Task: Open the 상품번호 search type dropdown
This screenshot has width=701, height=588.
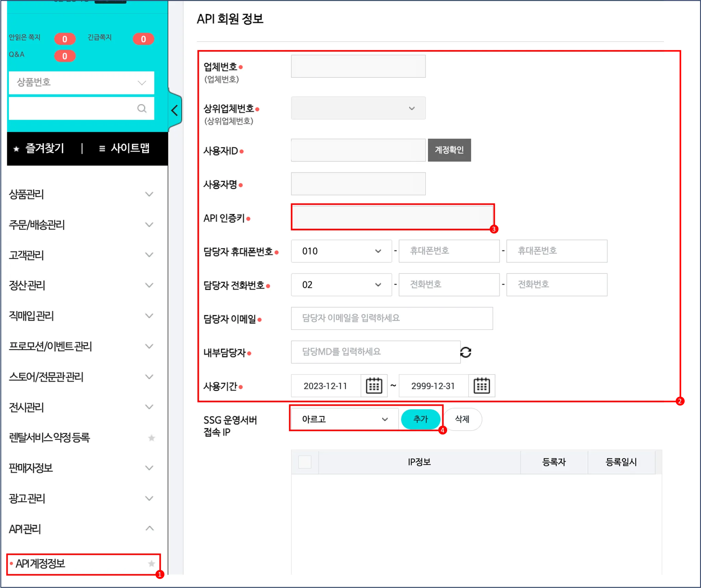Action: click(81, 82)
